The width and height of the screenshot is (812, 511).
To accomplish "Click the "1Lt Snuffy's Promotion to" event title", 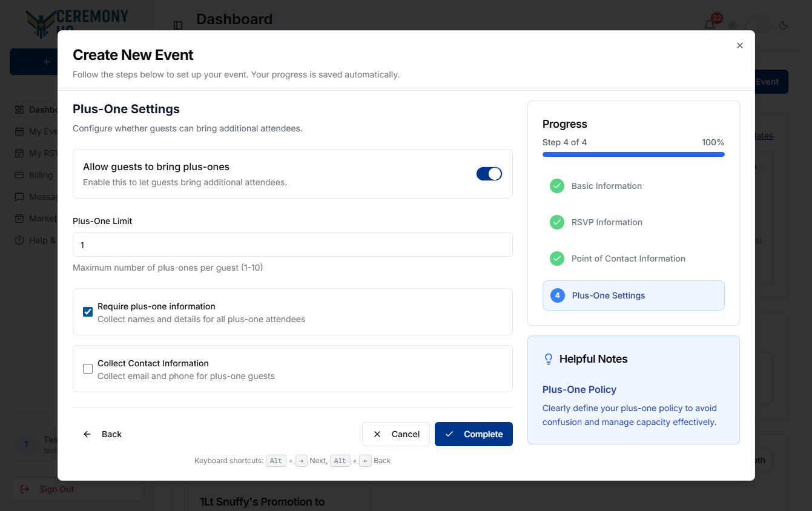I will click(x=262, y=502).
